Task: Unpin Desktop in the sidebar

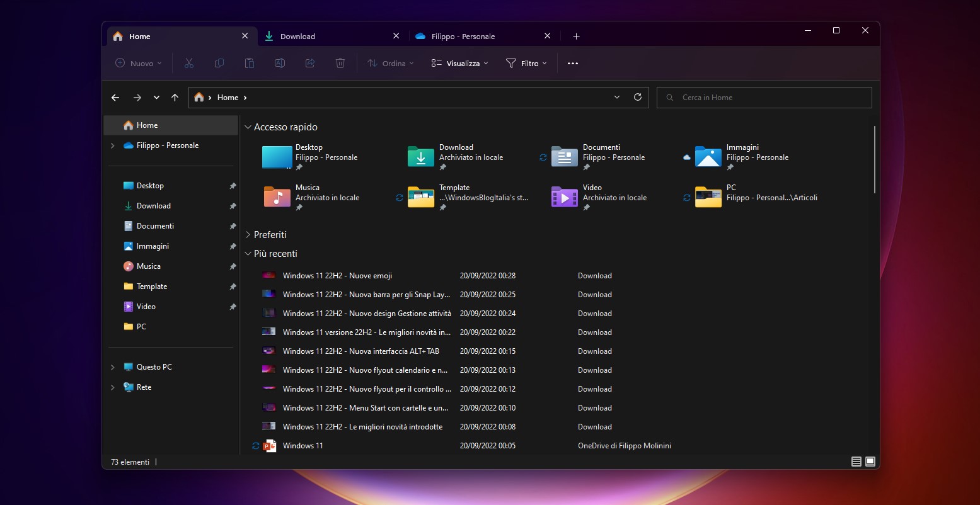Action: point(233,186)
